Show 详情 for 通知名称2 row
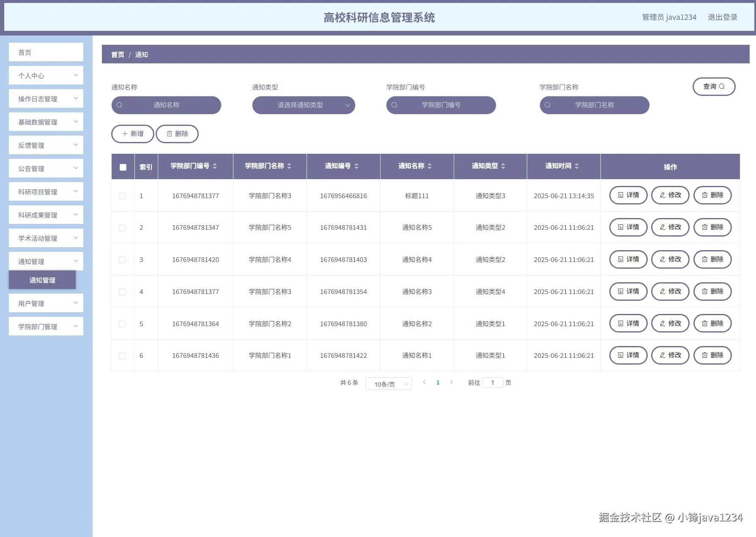The height and width of the screenshot is (537, 756). (x=628, y=324)
